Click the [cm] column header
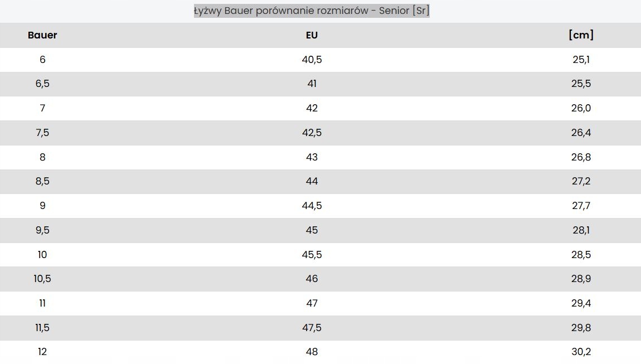 (x=581, y=35)
